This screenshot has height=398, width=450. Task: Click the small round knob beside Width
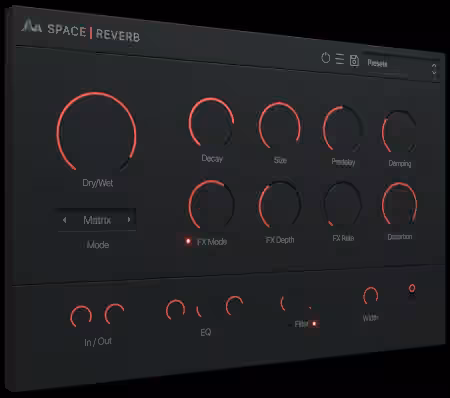[412, 288]
